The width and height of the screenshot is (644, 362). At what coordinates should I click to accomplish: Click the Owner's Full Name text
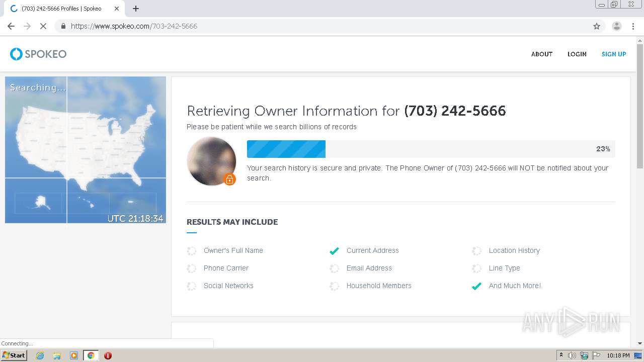coord(233,250)
